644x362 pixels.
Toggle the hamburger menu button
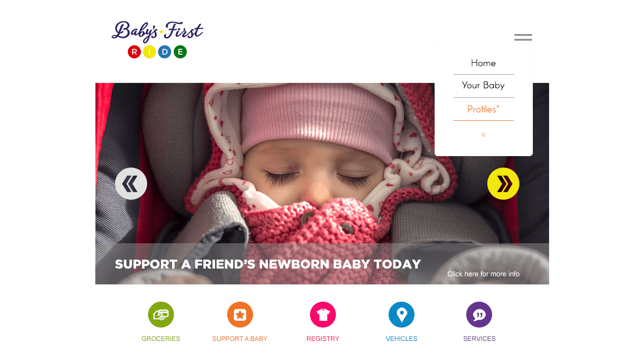pyautogui.click(x=523, y=37)
